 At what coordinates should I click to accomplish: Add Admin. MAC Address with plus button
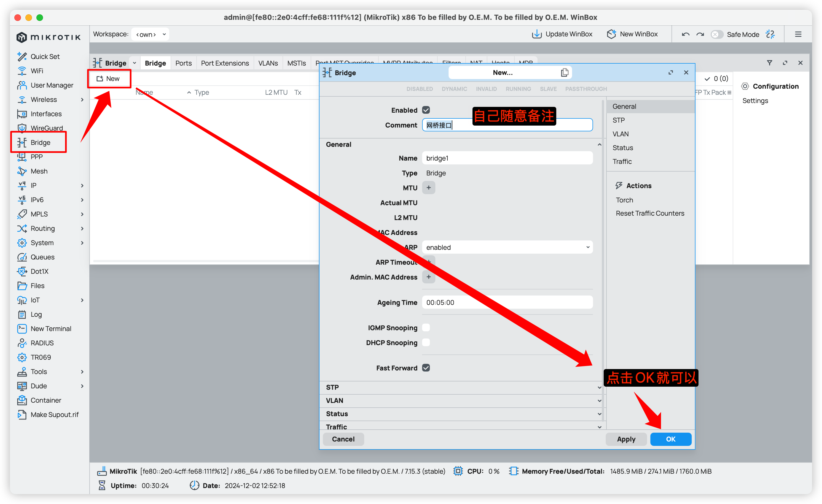pos(429,277)
